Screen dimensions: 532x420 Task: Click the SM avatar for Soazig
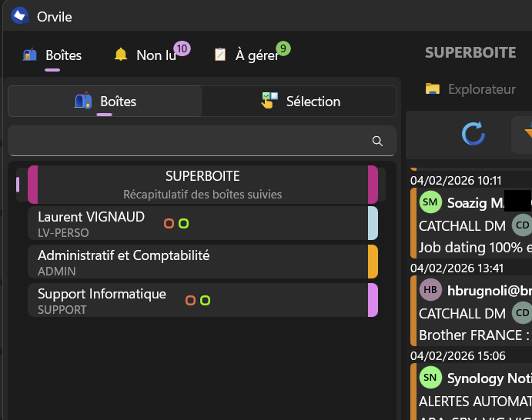click(x=430, y=203)
